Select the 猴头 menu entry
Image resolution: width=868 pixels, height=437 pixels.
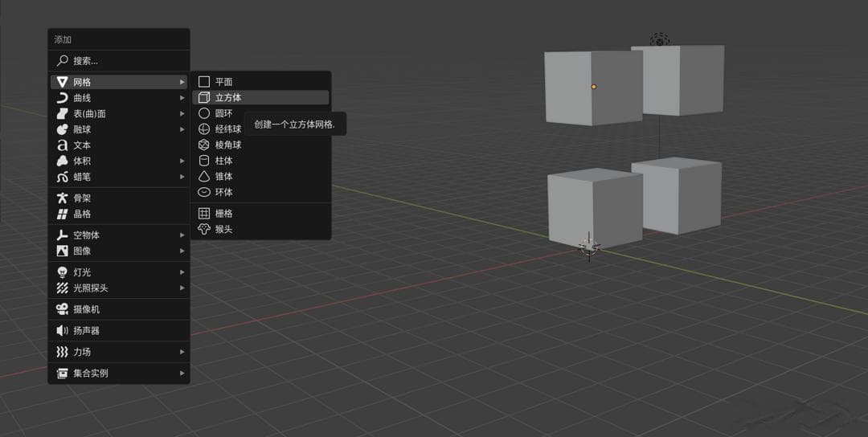tap(260, 229)
